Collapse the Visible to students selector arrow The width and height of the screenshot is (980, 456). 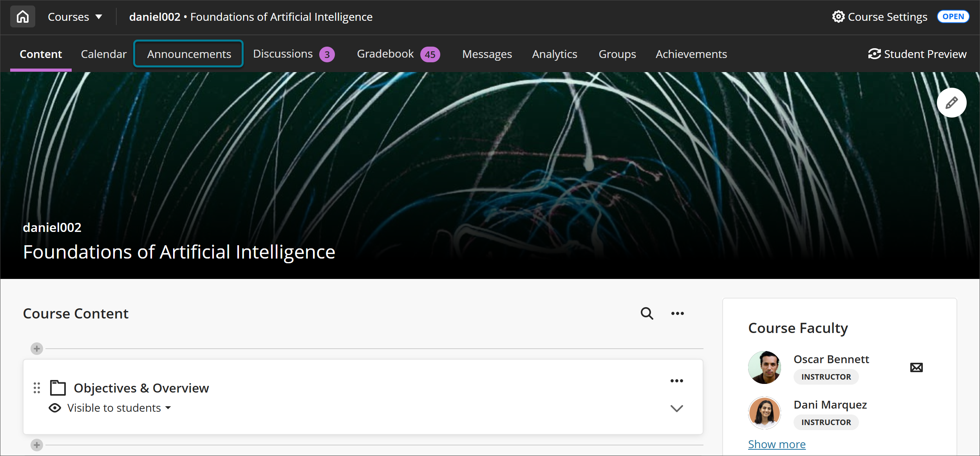[168, 408]
